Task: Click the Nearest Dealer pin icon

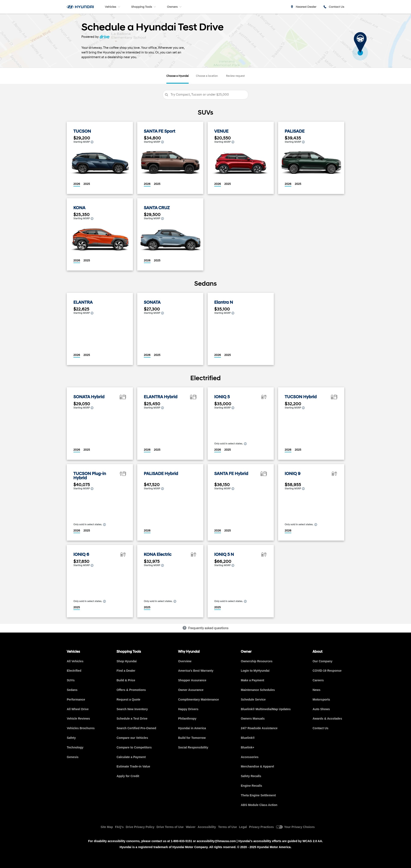Action: click(292, 7)
